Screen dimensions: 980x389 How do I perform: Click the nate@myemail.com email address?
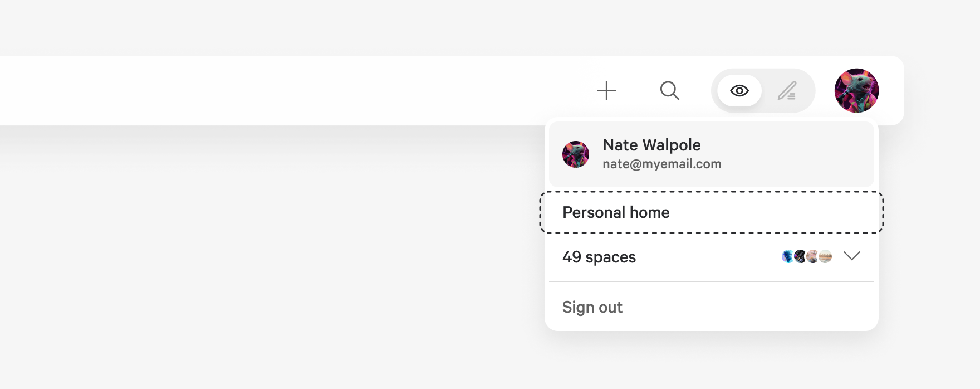click(661, 164)
